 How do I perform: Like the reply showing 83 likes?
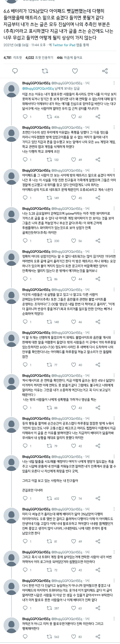tap(74, 636)
